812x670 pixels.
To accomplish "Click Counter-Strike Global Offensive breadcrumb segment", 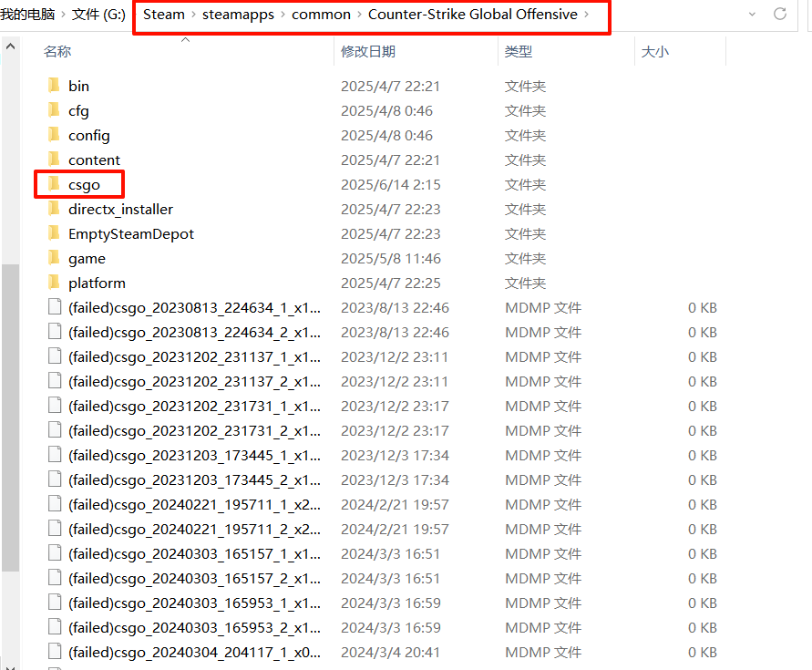I will [x=473, y=15].
